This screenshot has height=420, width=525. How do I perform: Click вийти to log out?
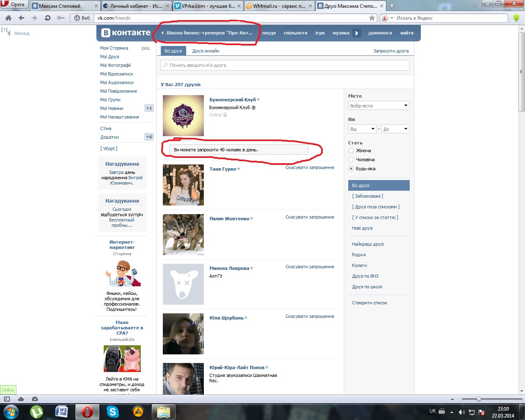pyautogui.click(x=407, y=33)
